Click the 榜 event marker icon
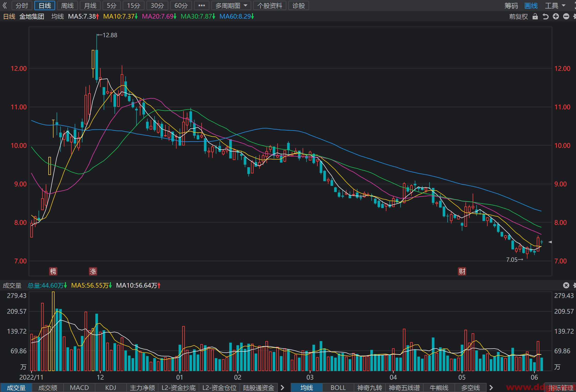This screenshot has width=576, height=392. pyautogui.click(x=53, y=271)
